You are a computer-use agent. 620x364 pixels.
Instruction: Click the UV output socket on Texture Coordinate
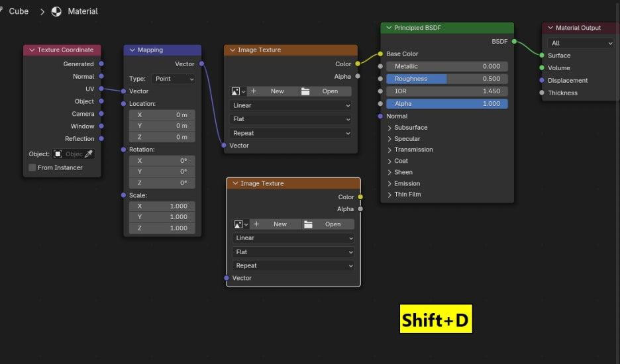(x=101, y=89)
